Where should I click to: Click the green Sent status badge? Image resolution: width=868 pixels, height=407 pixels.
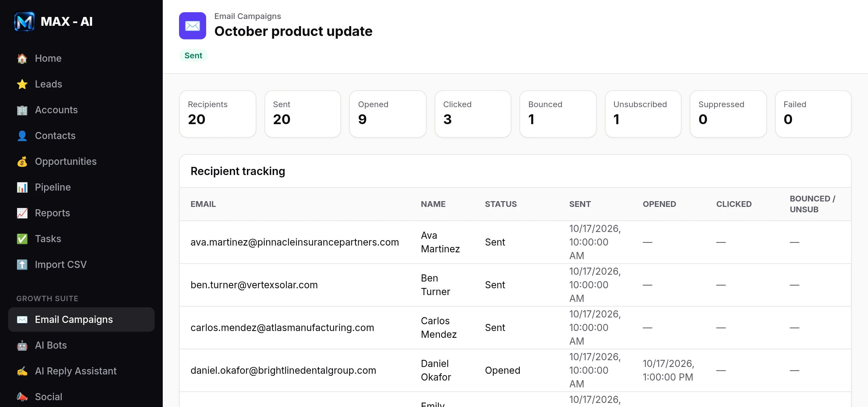193,56
